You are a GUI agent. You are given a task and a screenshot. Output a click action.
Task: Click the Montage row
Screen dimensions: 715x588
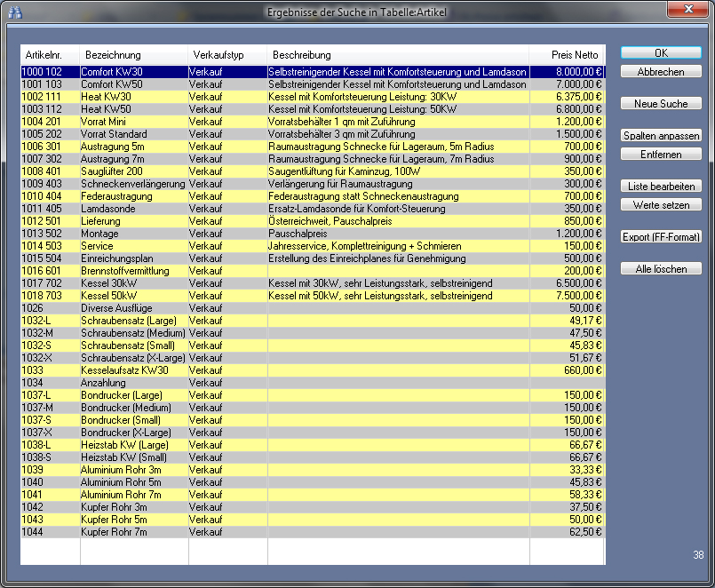click(x=313, y=234)
